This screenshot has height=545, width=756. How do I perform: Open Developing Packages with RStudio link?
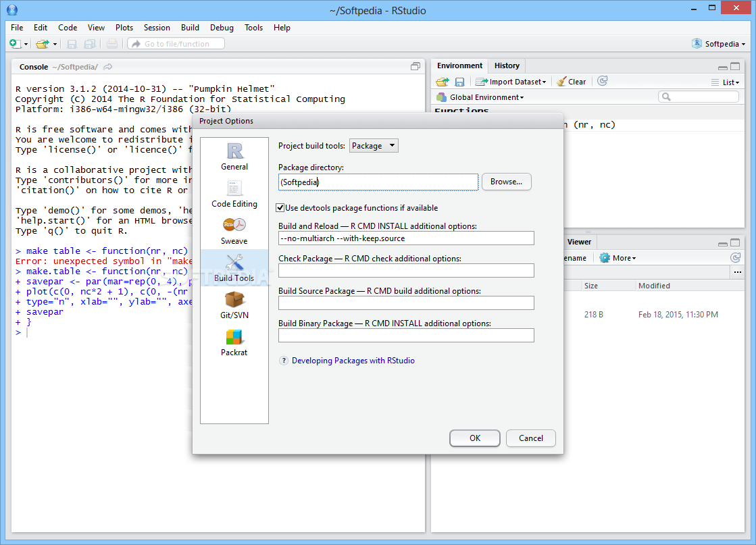[353, 361]
